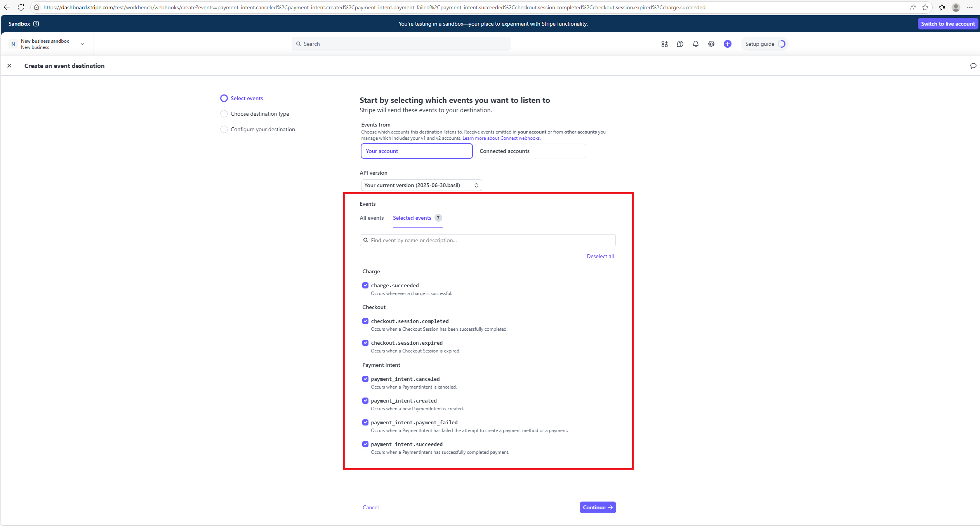Open the feedback speech bubble icon
Viewport: 980px width, 526px height.
click(973, 66)
